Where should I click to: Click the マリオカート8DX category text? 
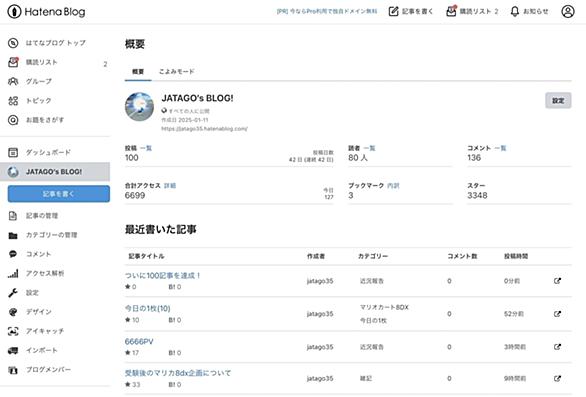(x=384, y=307)
